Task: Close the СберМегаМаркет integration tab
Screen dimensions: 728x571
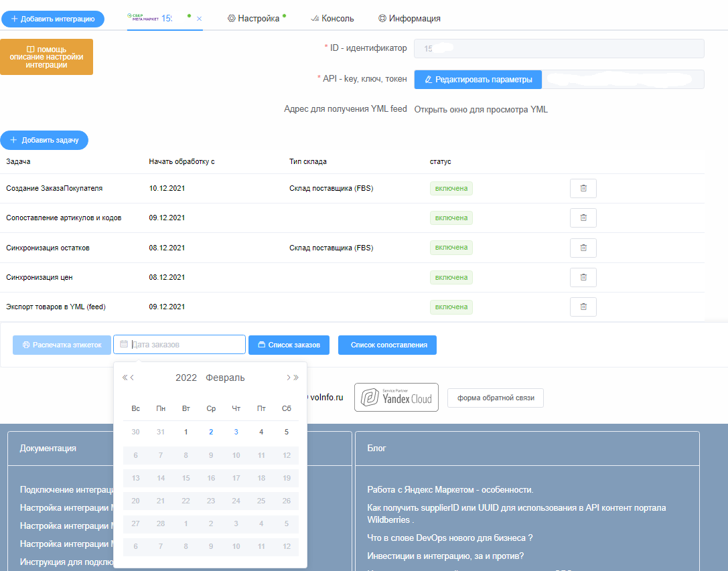Action: click(x=199, y=19)
